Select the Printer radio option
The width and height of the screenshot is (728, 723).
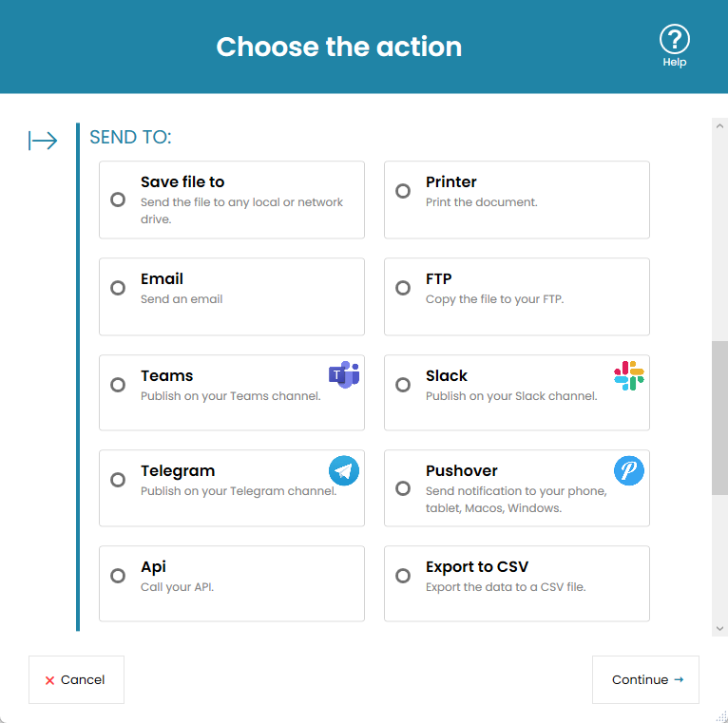pyautogui.click(x=403, y=191)
